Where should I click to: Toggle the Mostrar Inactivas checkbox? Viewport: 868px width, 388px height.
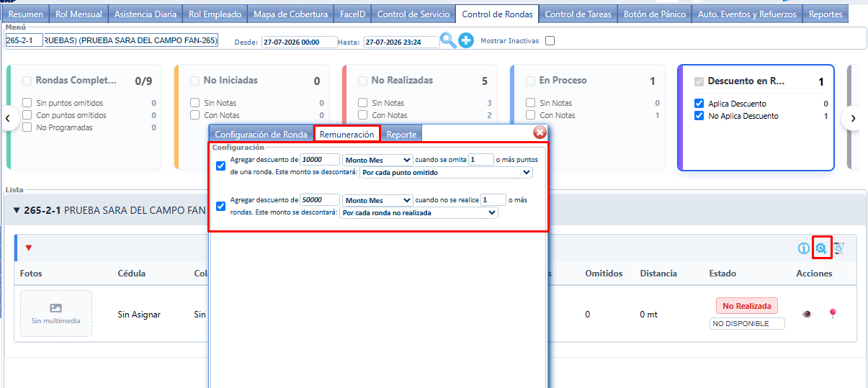tap(550, 41)
